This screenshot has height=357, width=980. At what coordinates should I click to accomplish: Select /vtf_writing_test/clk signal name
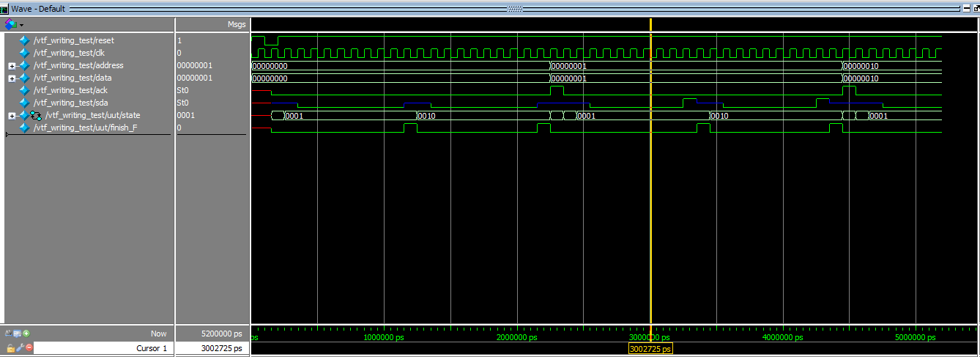coord(70,53)
